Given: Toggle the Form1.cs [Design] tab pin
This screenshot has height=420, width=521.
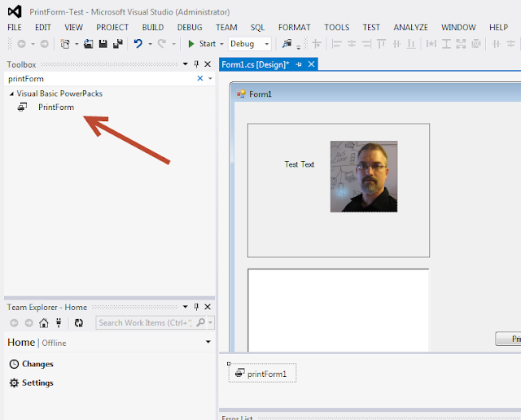Looking at the screenshot, I should tap(299, 64).
